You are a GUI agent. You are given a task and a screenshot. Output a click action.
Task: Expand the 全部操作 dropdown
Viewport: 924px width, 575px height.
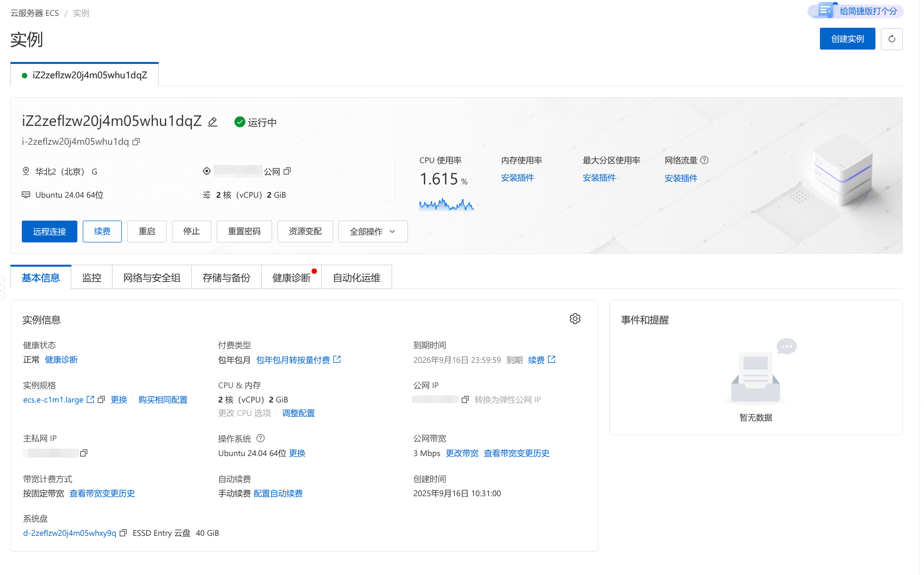(x=373, y=231)
